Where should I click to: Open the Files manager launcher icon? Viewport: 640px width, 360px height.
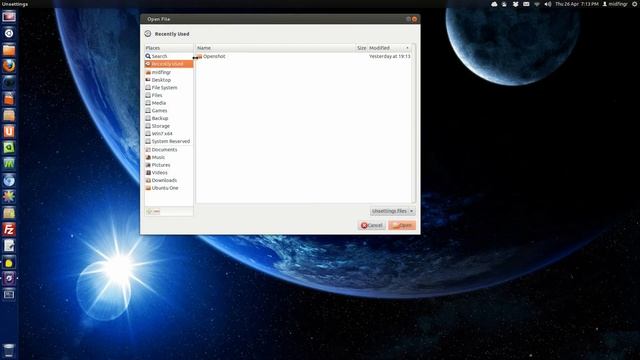coord(9,49)
